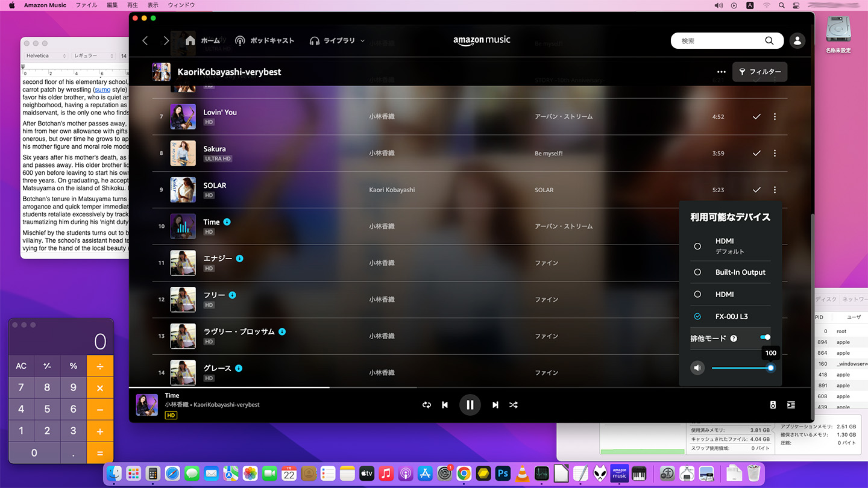Open the play queue icon
Image resolution: width=868 pixels, height=488 pixels.
click(791, 405)
